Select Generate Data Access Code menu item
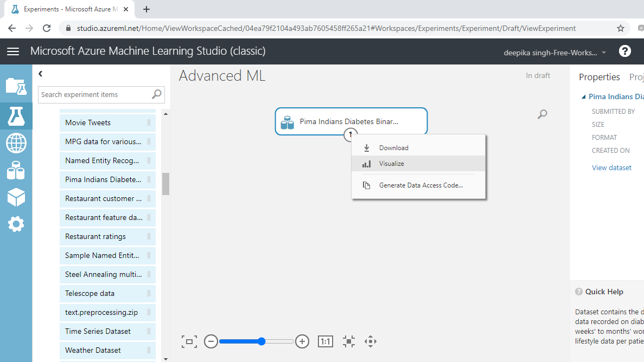Screen dimensions: 644x362 418,185
